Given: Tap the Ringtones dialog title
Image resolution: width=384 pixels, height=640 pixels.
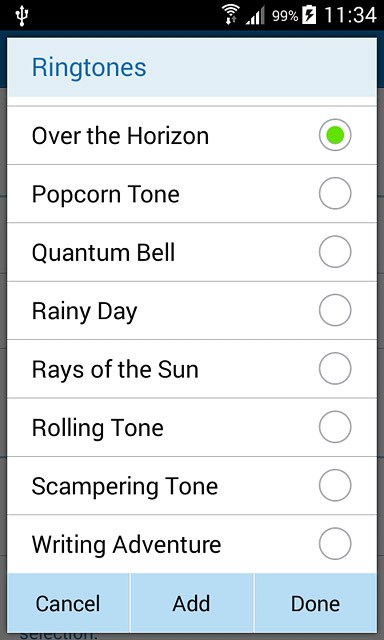Looking at the screenshot, I should pyautogui.click(x=89, y=67).
